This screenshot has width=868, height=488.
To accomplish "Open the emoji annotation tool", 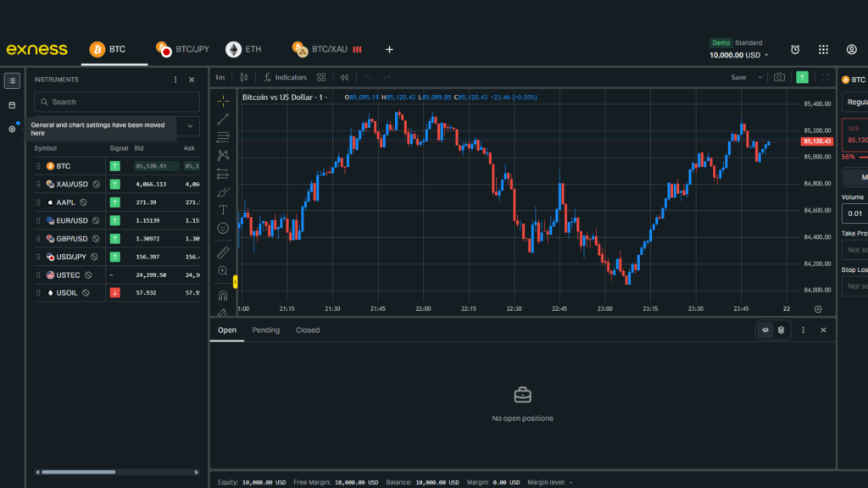I will (222, 227).
